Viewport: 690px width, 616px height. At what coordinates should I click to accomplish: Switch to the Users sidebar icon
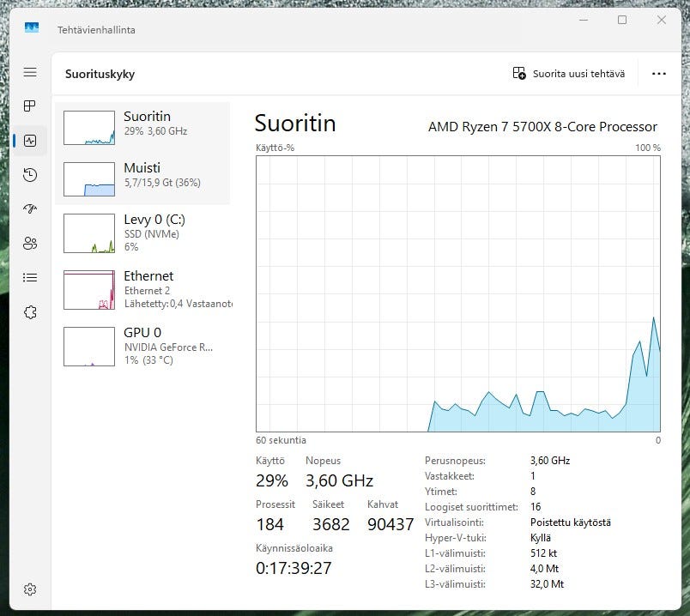30,243
